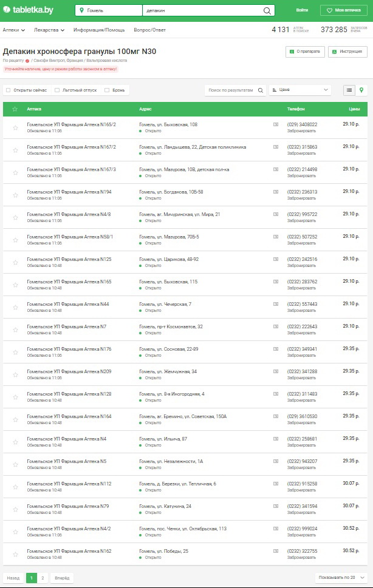Open Моя аптечка button
Image resolution: width=373 pixels, height=588 pixels.
[344, 10]
